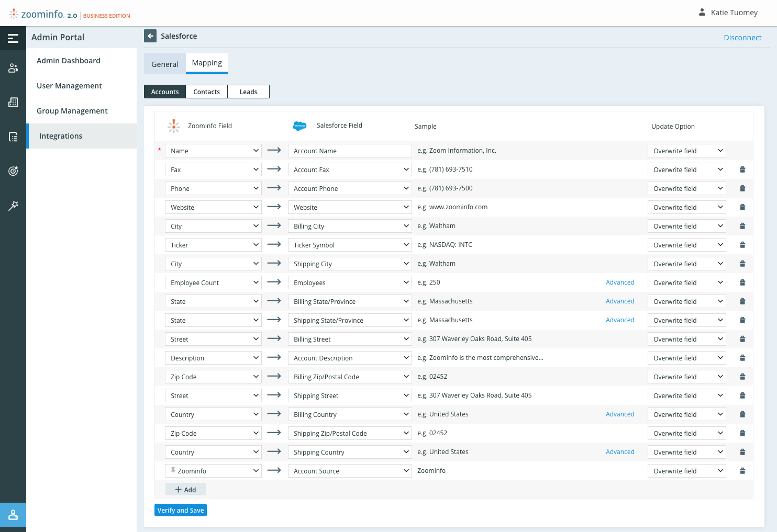
Task: Open the Description ZoomInfo field dropdown
Action: 213,358
